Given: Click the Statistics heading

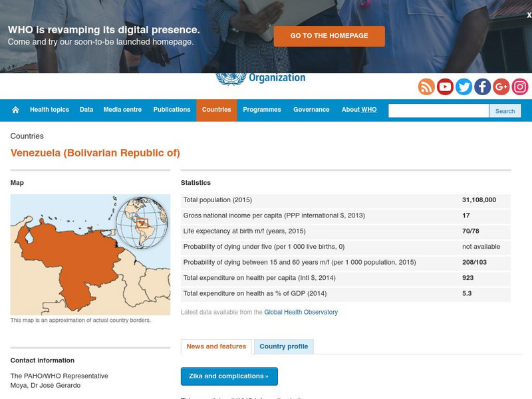Looking at the screenshot, I should 196,183.
